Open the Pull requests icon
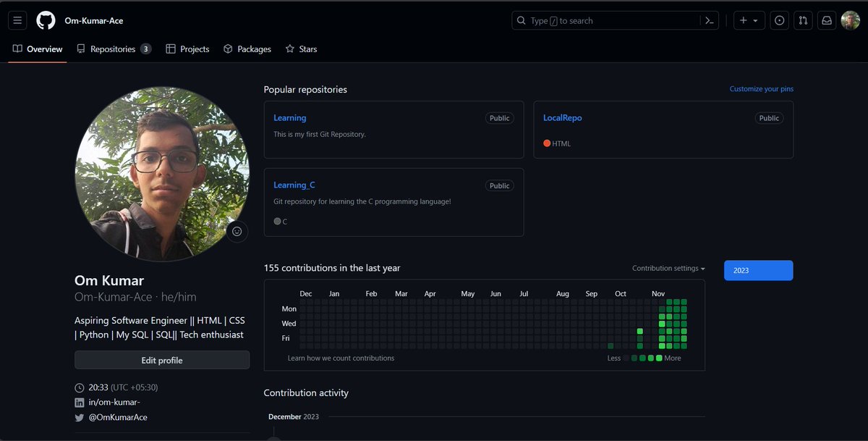The height and width of the screenshot is (441, 868). (x=803, y=20)
